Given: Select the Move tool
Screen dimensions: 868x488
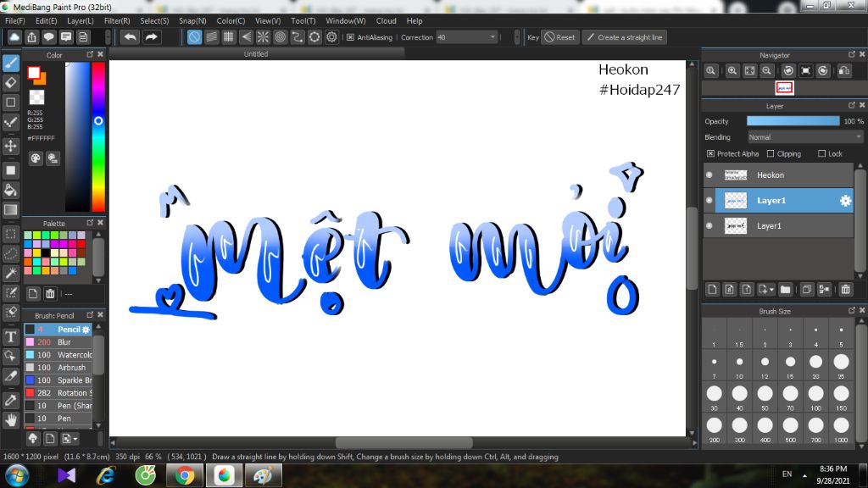Looking at the screenshot, I should click(x=10, y=146).
